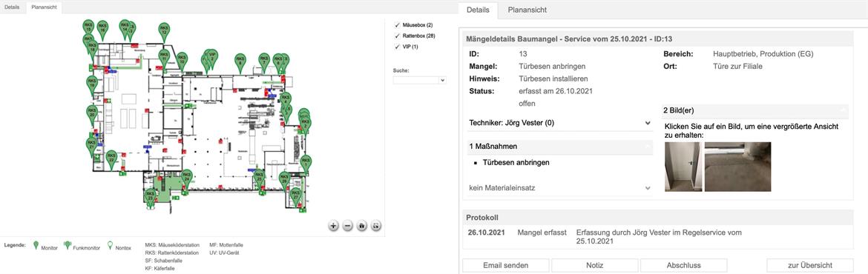The width and height of the screenshot is (868, 274).
Task: Zoom out with the minus map button
Action: [348, 225]
